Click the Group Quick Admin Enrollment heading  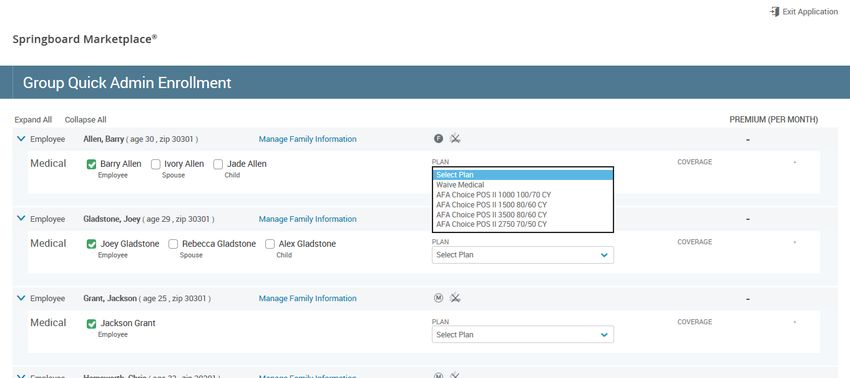(x=127, y=82)
